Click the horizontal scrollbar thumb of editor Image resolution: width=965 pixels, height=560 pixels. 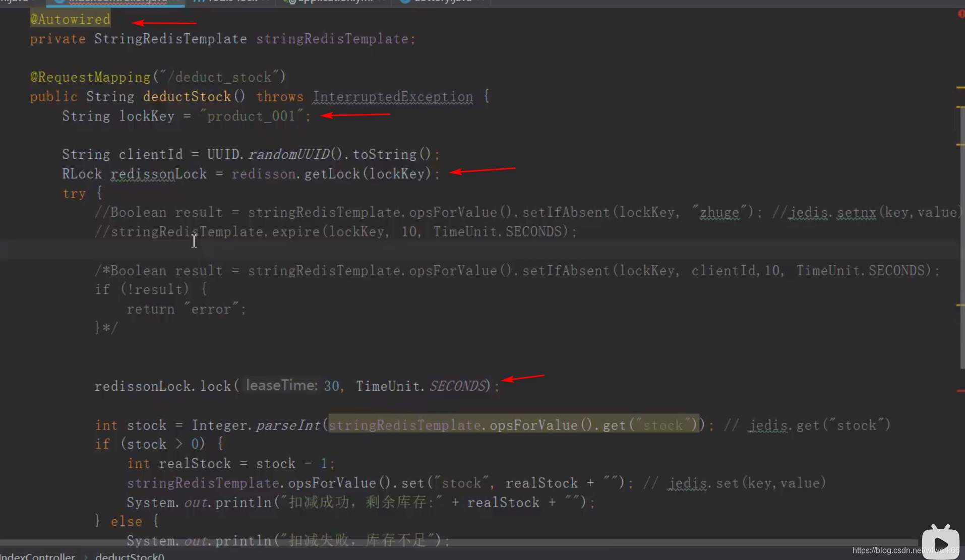click(459, 543)
